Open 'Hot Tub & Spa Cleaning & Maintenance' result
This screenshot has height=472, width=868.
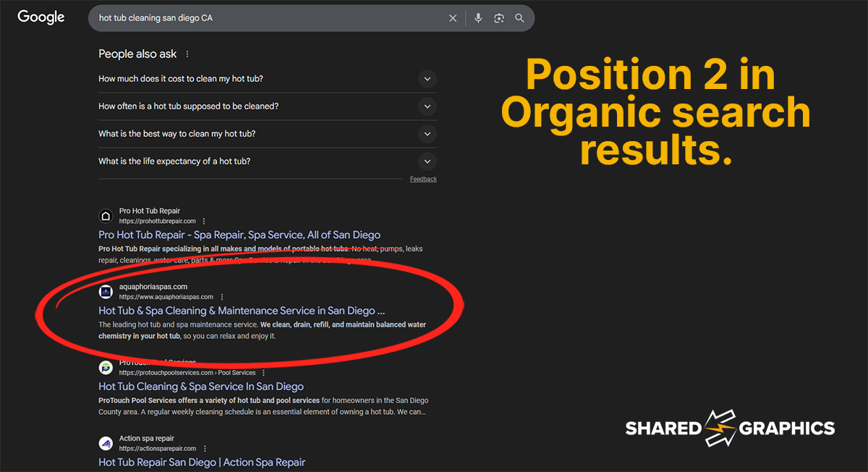coord(242,311)
